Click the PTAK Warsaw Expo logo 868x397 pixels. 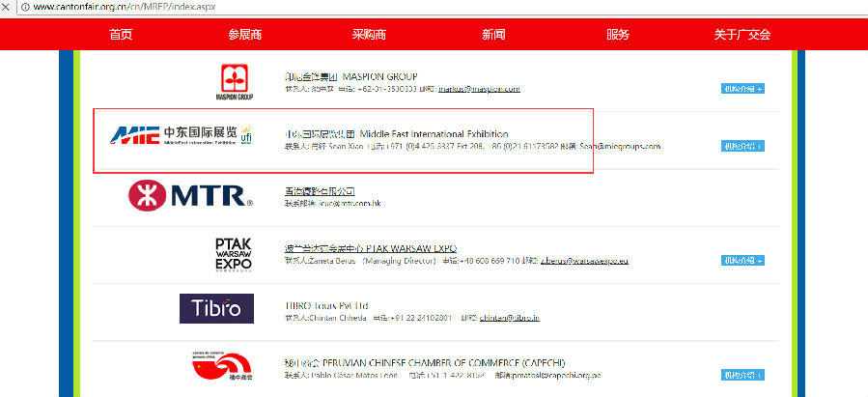click(234, 254)
